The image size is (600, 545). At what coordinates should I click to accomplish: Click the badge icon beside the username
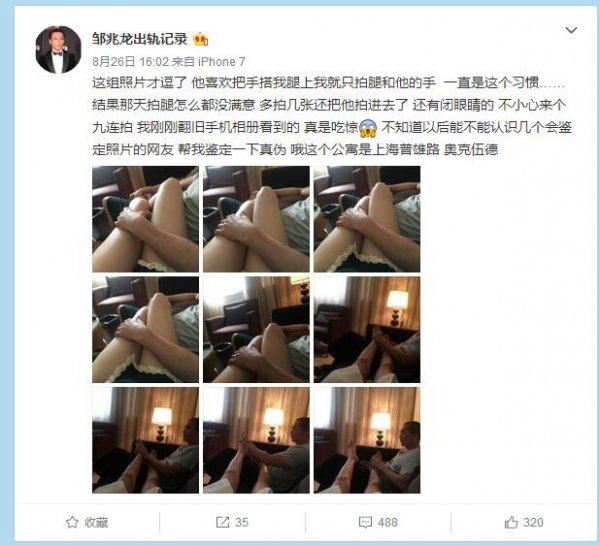(x=201, y=39)
